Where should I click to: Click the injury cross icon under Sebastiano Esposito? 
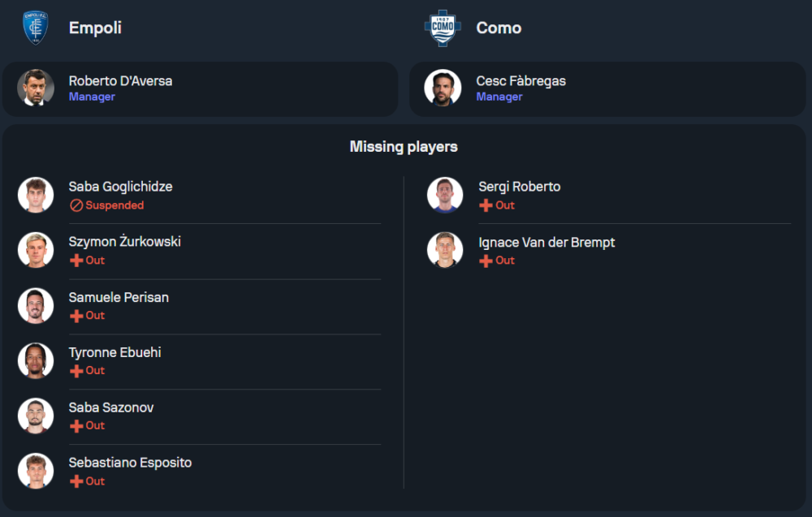click(76, 481)
